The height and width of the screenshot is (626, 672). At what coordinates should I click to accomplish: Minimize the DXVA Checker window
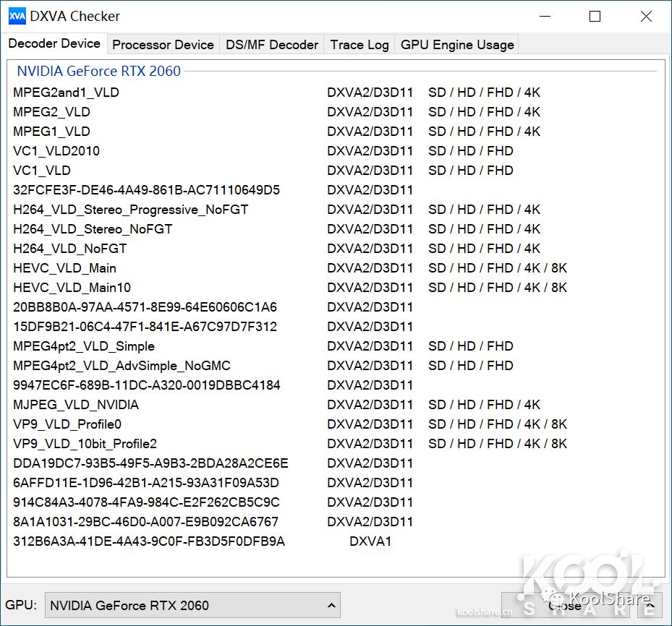(545, 17)
